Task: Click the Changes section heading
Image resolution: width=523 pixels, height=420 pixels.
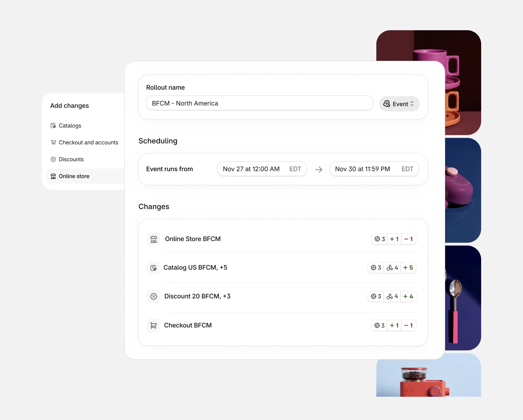Action: [x=154, y=207]
